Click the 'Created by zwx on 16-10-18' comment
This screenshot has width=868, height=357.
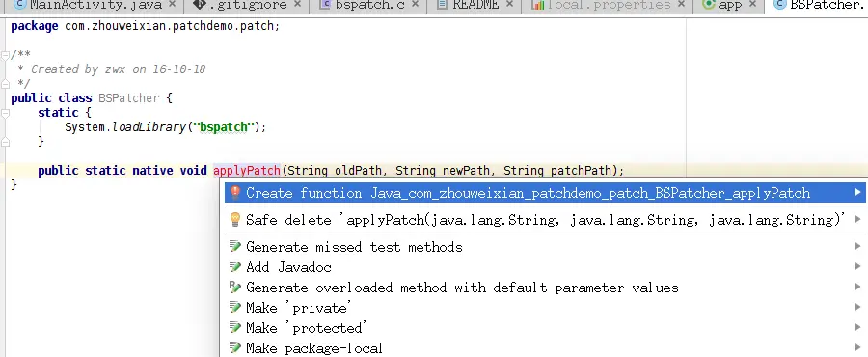point(118,69)
